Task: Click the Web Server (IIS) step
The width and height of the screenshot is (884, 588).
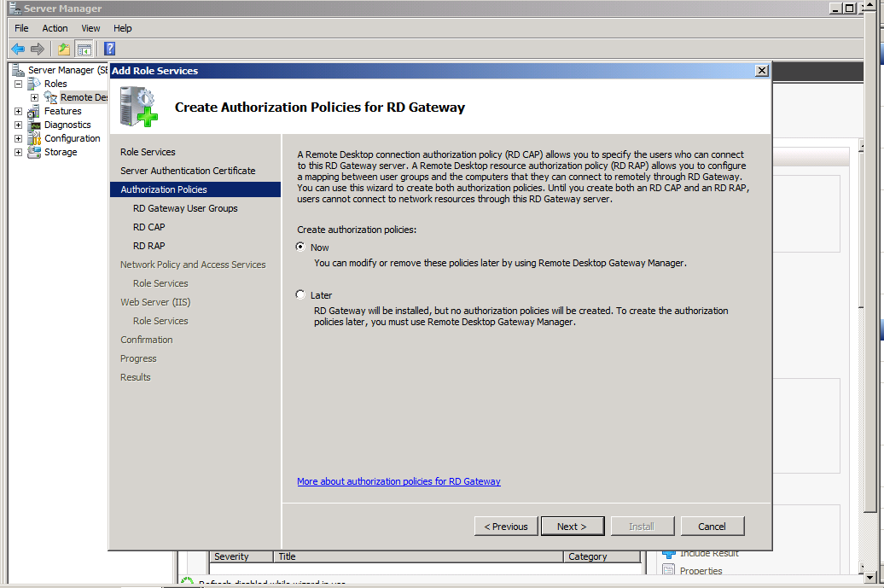Action: [x=155, y=301]
